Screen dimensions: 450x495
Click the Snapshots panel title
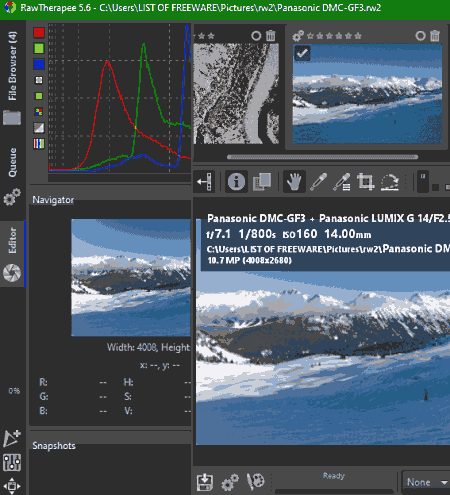(54, 446)
